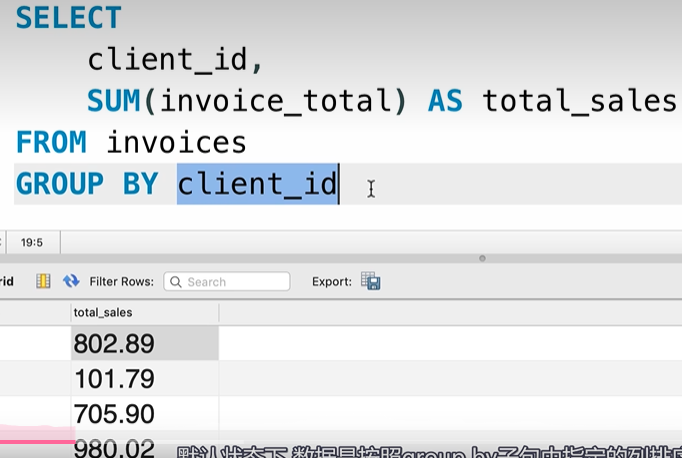Select the 802.89 cell
Screen dimensions: 682x458
point(145,343)
